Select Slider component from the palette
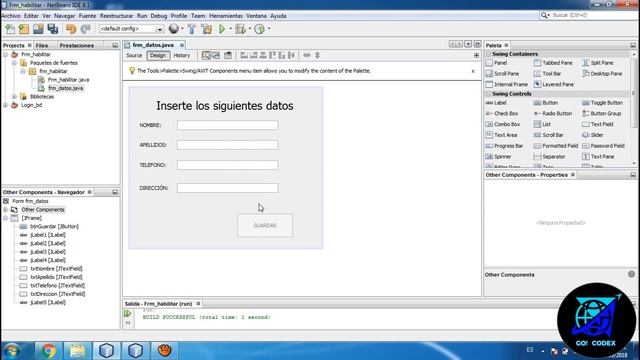Image resolution: width=640 pixels, height=360 pixels. (593, 135)
